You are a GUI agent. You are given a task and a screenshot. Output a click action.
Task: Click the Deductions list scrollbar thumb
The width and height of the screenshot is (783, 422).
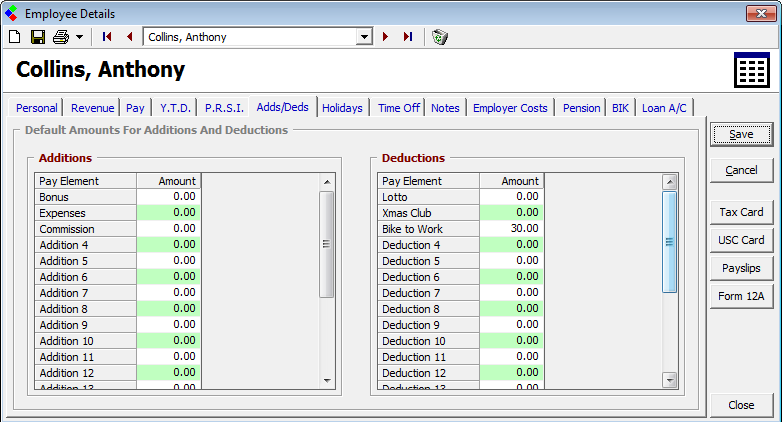(x=670, y=242)
